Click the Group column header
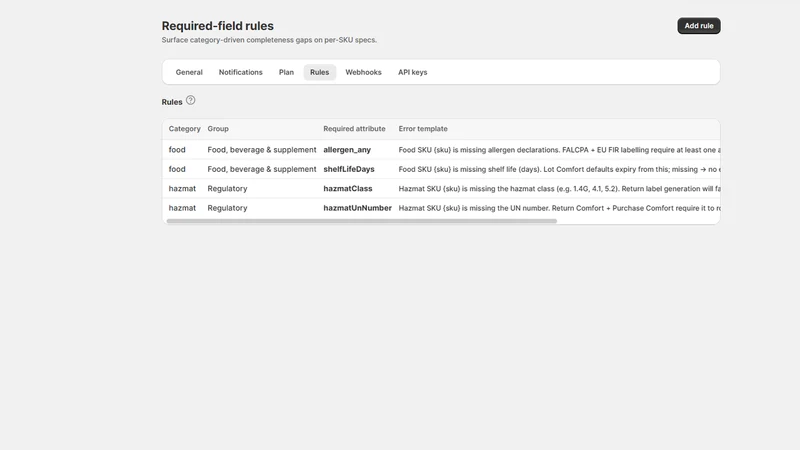 click(218, 129)
